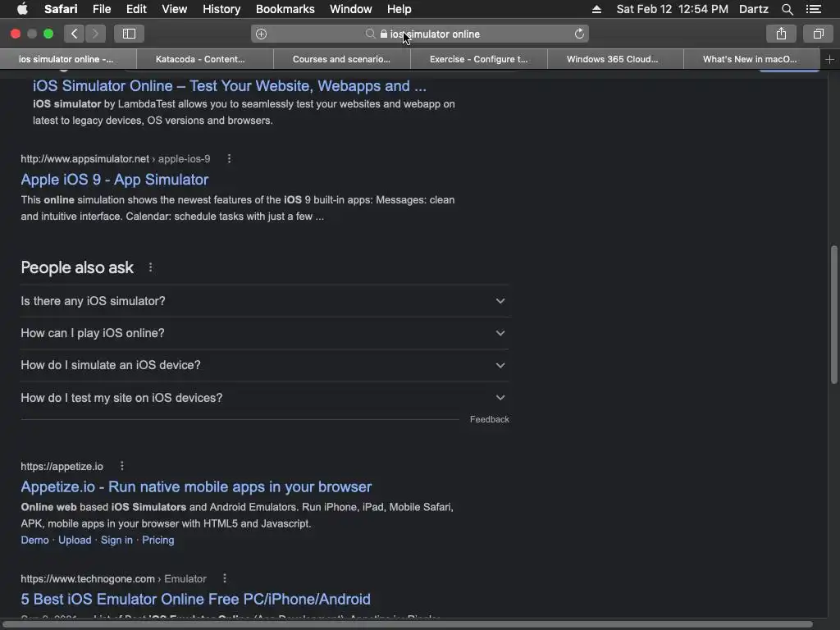
Task: Open options dots next to appsimulator.net result
Action: click(x=230, y=158)
